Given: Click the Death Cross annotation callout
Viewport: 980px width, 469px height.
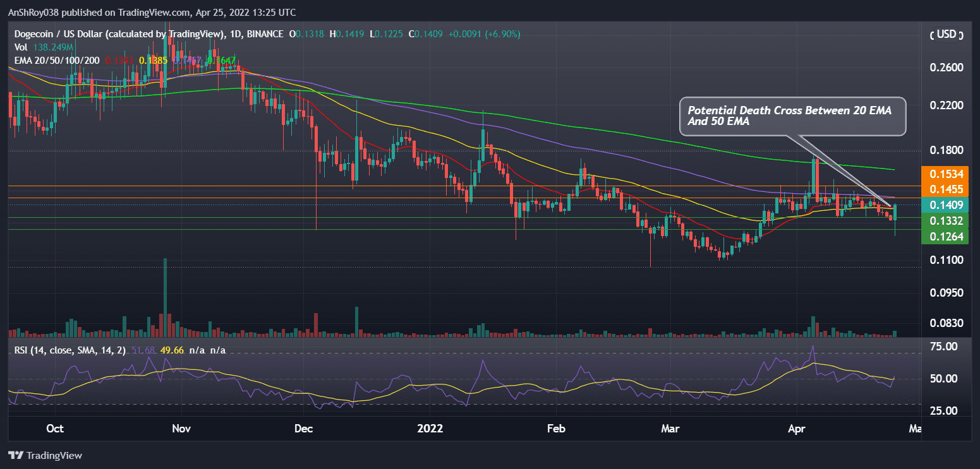Looking at the screenshot, I should click(792, 117).
